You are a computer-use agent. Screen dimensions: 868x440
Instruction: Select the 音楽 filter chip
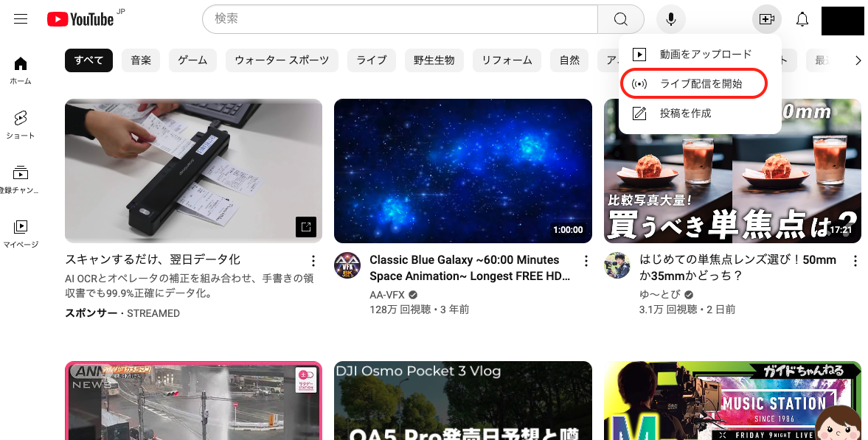(141, 60)
